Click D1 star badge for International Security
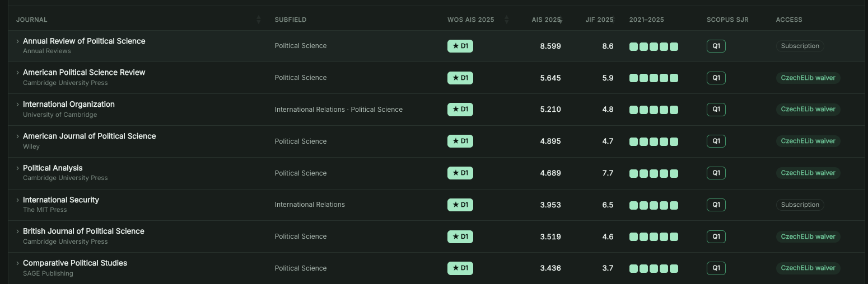 [x=460, y=205]
